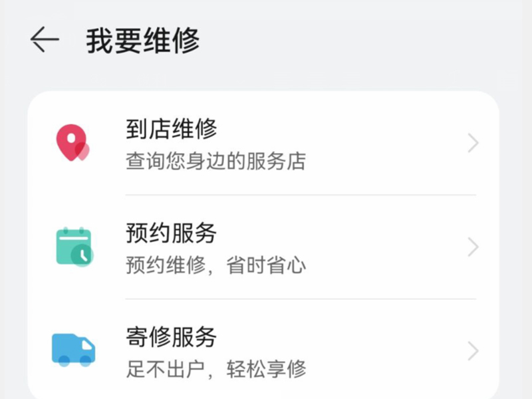532x399 pixels.
Task: Click the blue delivery truck icon
Action: (x=73, y=348)
